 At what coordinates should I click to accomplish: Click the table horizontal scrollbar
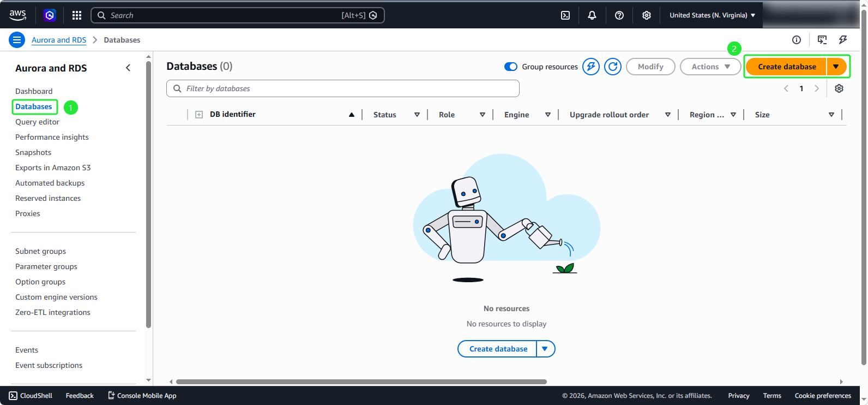tap(361, 382)
